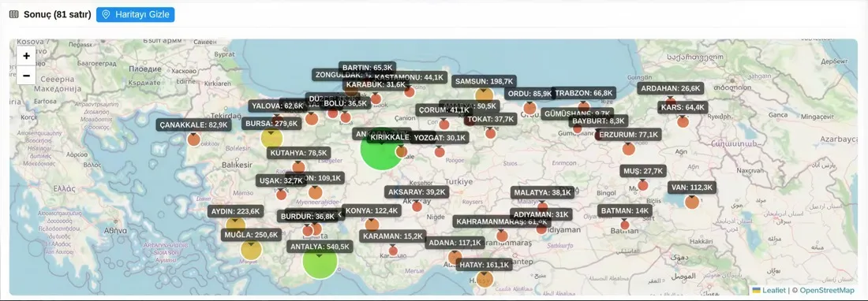Select the KARAMAN: 15,2K label
Image resolution: width=868 pixels, height=301 pixels.
pos(392,236)
